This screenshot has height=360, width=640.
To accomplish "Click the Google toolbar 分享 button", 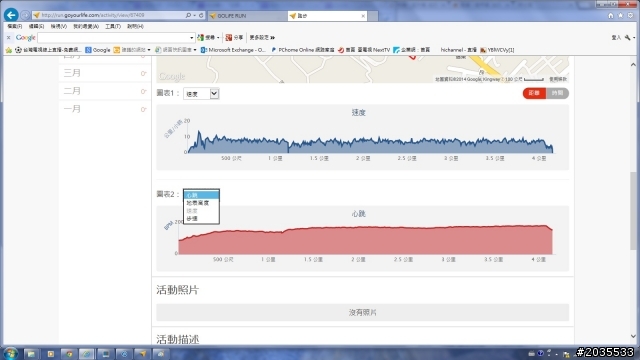I will pos(234,38).
